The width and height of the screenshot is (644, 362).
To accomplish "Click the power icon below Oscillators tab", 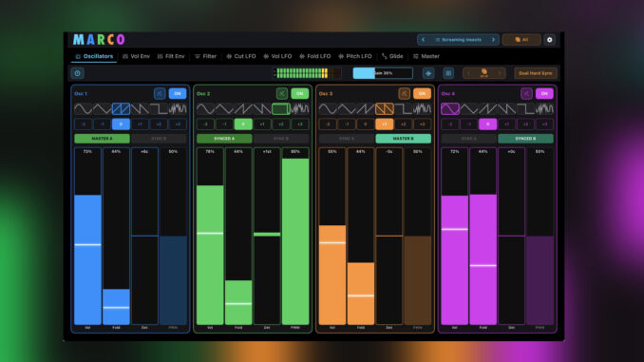I will tap(78, 73).
